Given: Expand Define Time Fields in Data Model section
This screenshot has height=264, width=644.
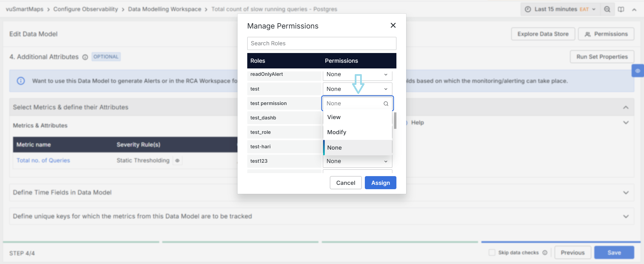Looking at the screenshot, I should point(626,193).
